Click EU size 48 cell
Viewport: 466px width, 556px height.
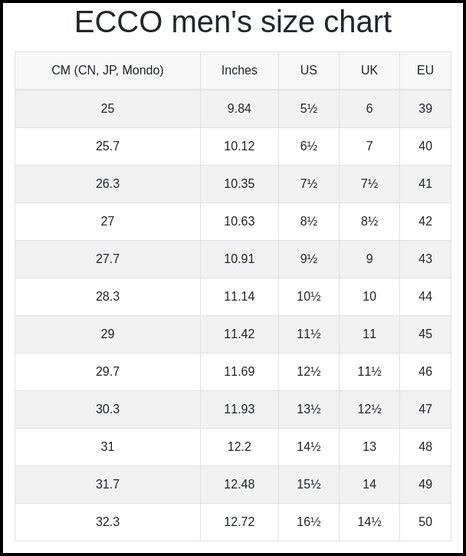[425, 447]
